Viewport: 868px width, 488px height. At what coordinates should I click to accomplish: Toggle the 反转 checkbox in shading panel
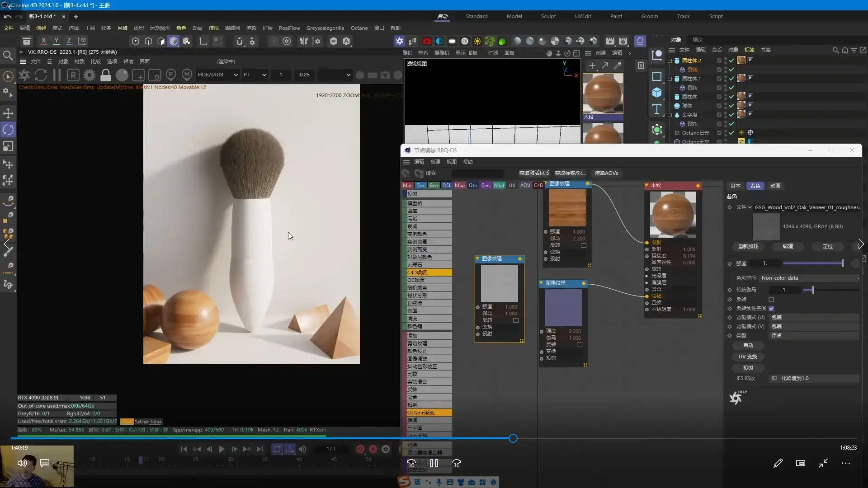[x=771, y=300]
